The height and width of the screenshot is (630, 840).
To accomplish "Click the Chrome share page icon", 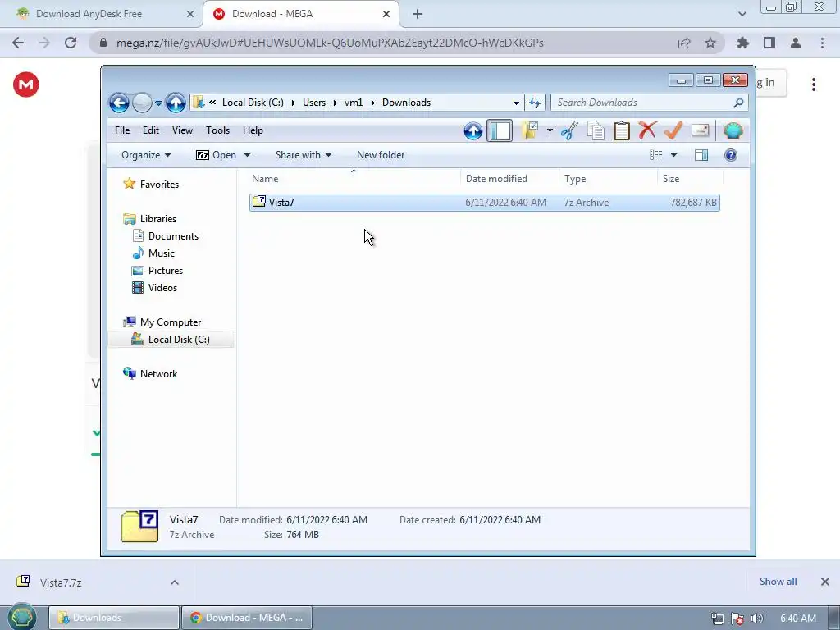I will click(684, 43).
